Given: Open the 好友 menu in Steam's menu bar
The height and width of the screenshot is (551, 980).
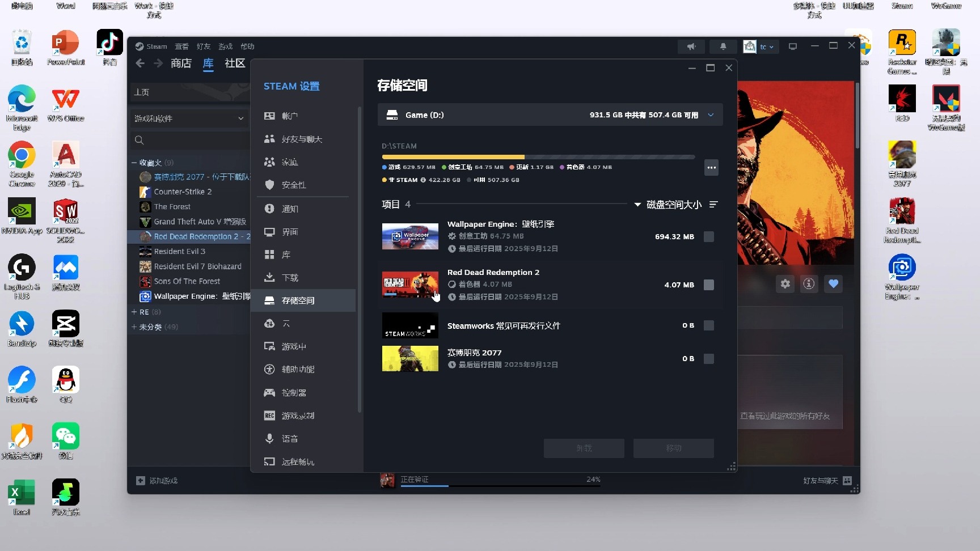Looking at the screenshot, I should (x=203, y=46).
